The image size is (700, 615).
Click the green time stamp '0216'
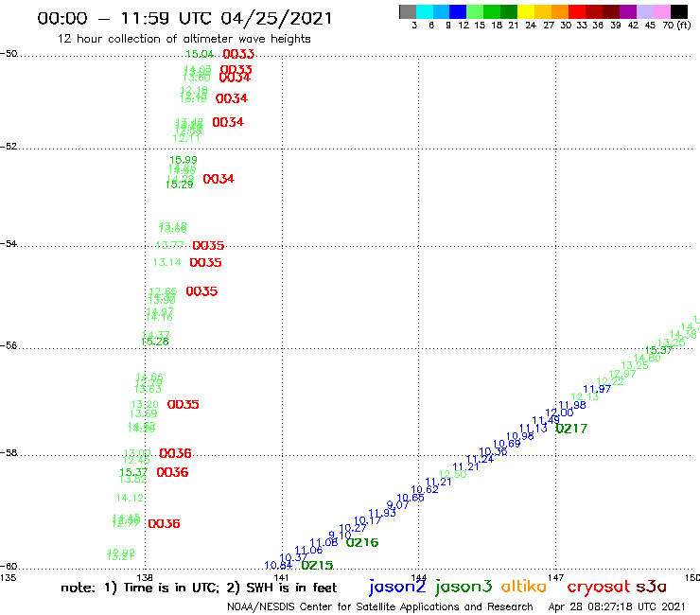tap(362, 543)
